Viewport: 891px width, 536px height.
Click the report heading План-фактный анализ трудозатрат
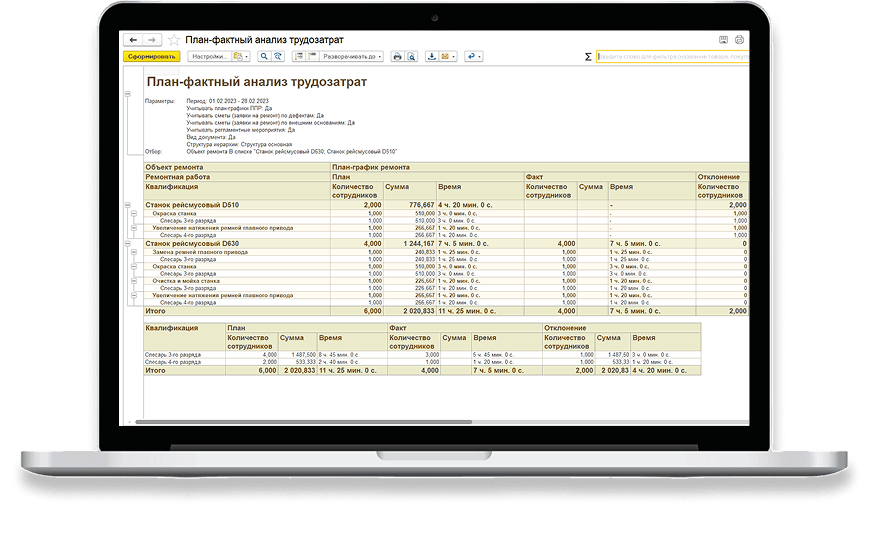pyautogui.click(x=257, y=82)
